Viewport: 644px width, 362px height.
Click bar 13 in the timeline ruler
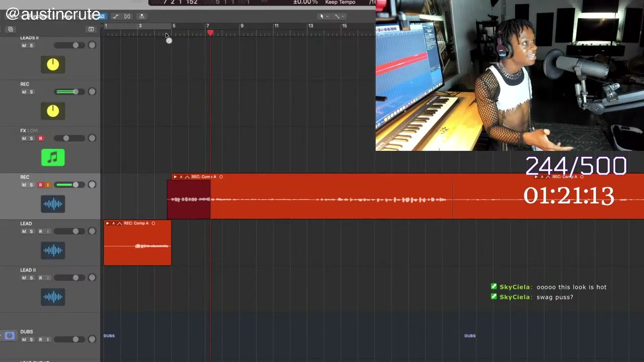pos(310,26)
